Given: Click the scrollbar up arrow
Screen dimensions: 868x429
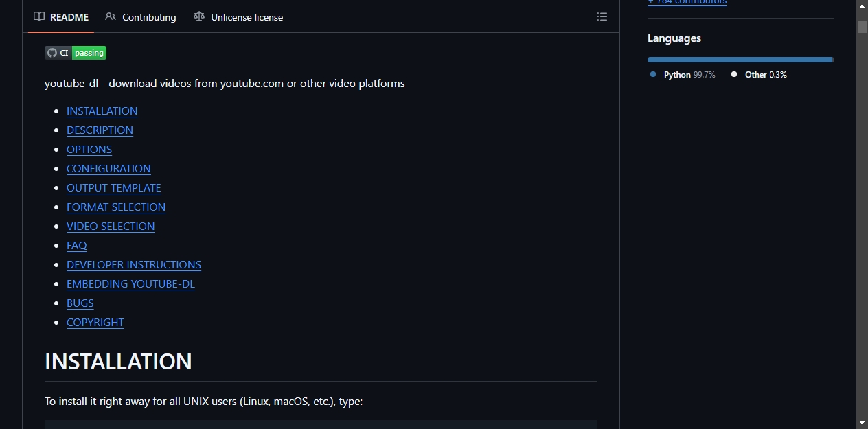Looking at the screenshot, I should [x=862, y=6].
